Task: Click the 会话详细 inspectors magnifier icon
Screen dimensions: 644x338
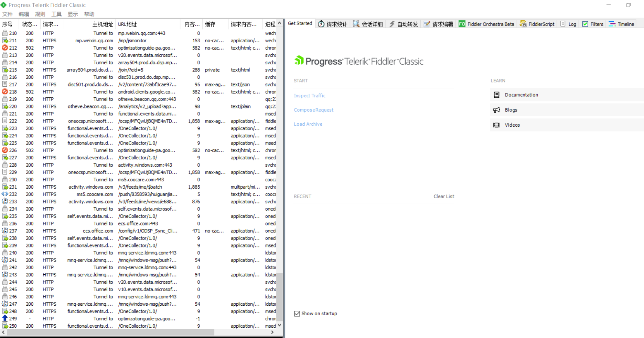Action: [356, 24]
